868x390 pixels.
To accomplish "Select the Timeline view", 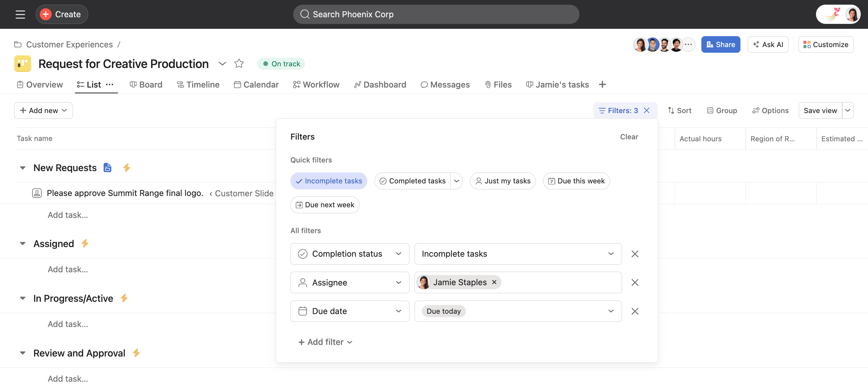I will click(198, 85).
